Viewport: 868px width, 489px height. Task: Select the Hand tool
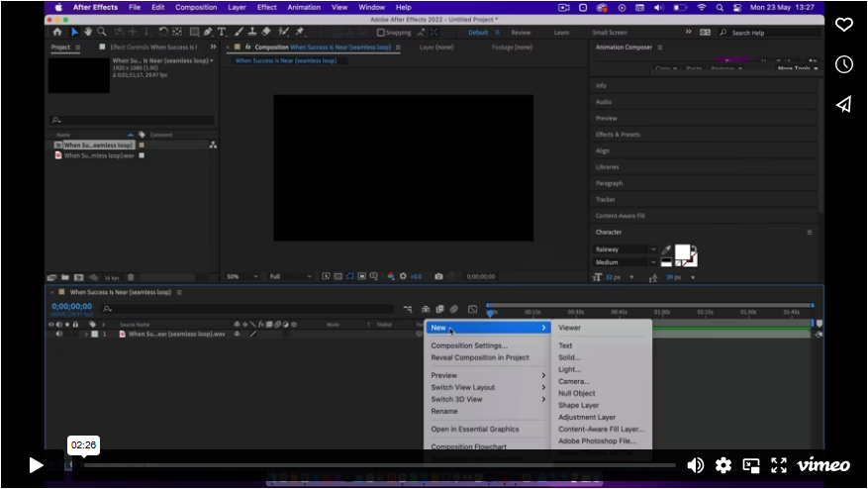[x=88, y=32]
